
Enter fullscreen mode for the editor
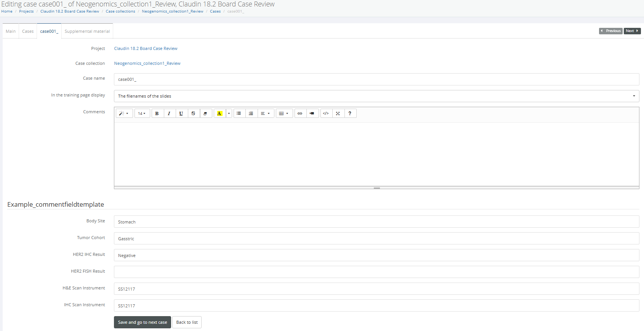(x=338, y=113)
